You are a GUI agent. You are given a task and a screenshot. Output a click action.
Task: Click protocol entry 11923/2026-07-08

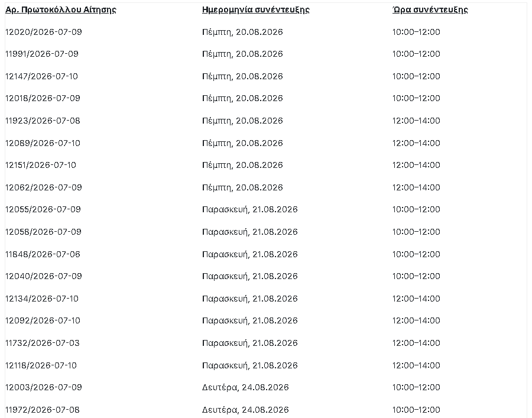point(43,121)
